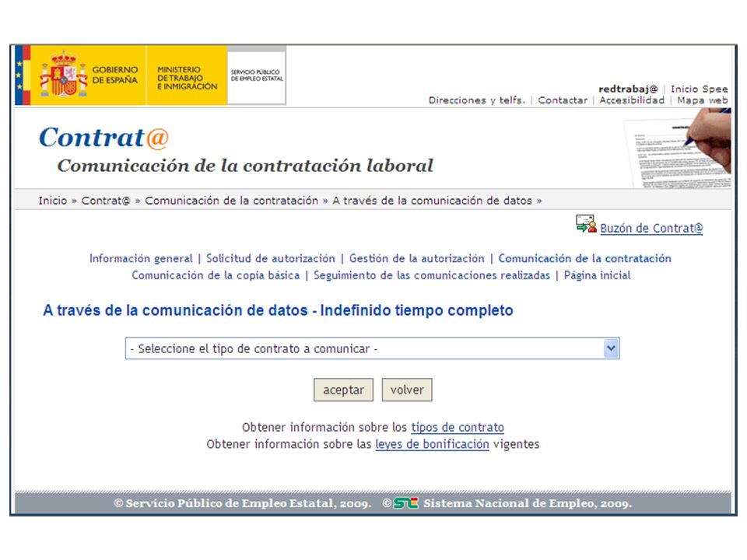This screenshot has height=560, width=747.
Task: Go to Seguimiento de las comunicaciones realizadas
Action: (432, 275)
